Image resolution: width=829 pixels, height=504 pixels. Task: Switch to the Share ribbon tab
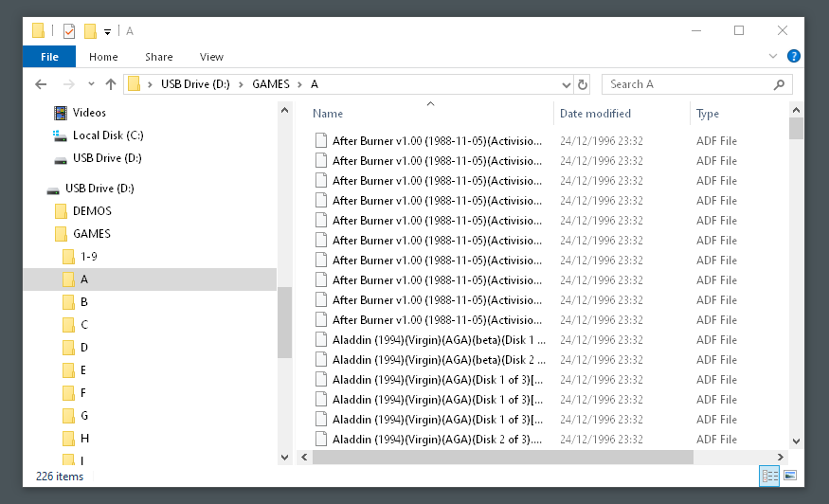point(158,57)
